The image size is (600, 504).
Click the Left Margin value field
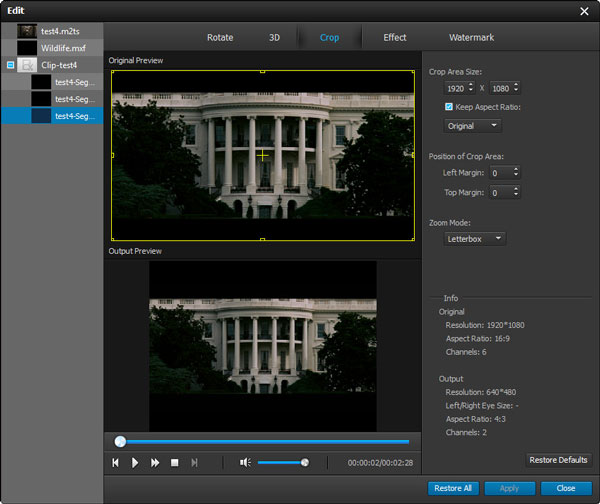pos(501,173)
